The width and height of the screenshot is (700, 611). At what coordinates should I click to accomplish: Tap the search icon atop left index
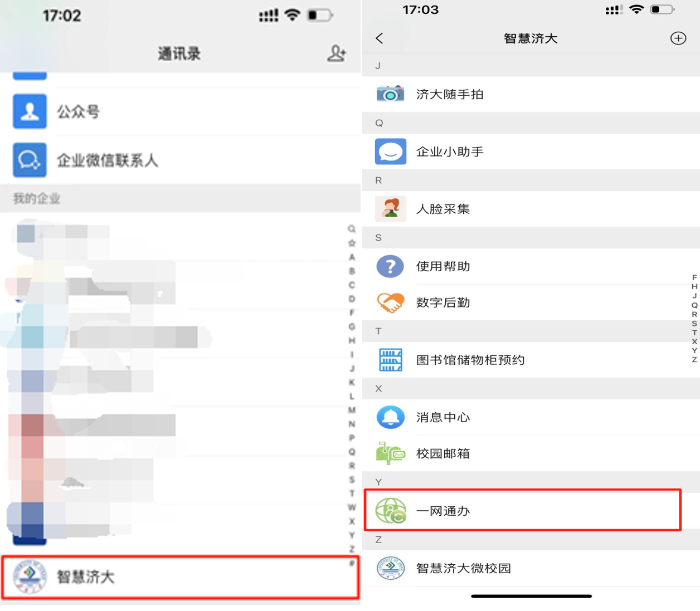click(352, 229)
